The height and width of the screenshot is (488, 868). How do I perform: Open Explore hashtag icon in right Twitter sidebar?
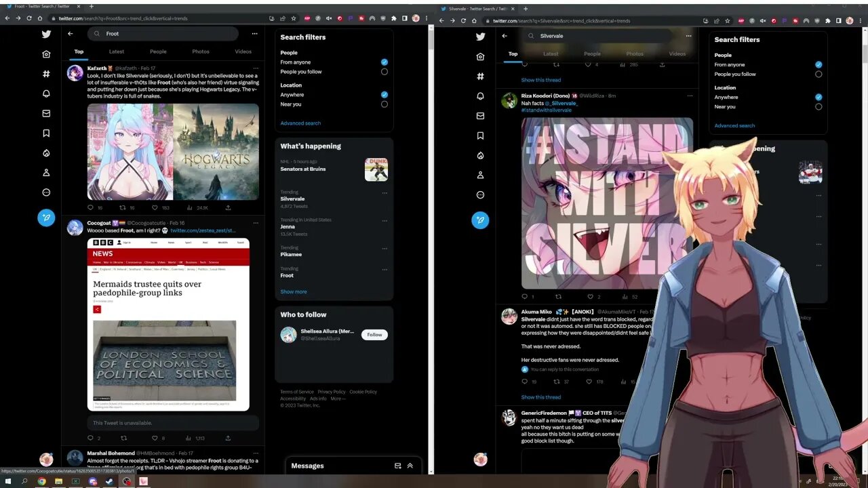(480, 76)
